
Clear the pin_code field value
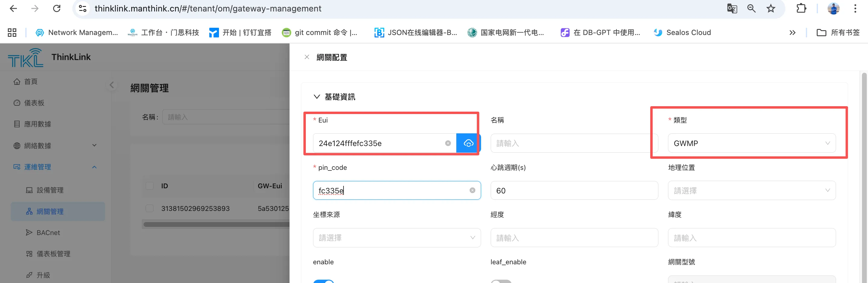[x=472, y=190]
